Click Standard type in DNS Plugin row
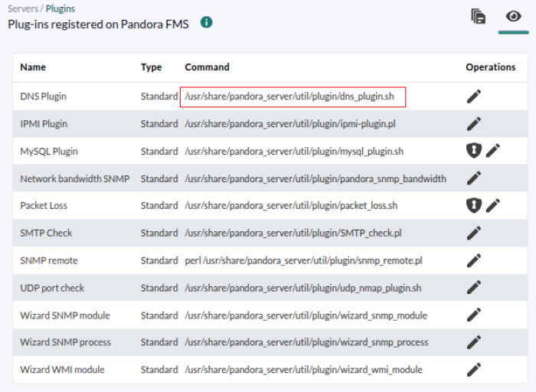 click(159, 96)
